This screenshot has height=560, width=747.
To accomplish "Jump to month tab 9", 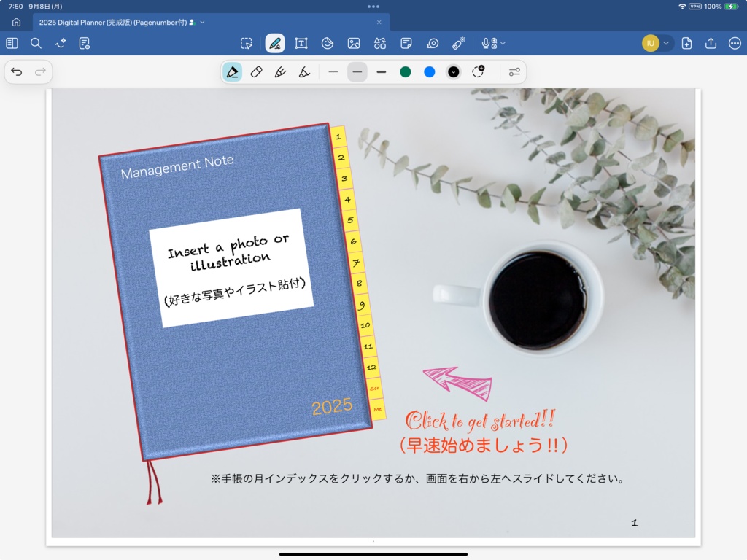I will [362, 304].
